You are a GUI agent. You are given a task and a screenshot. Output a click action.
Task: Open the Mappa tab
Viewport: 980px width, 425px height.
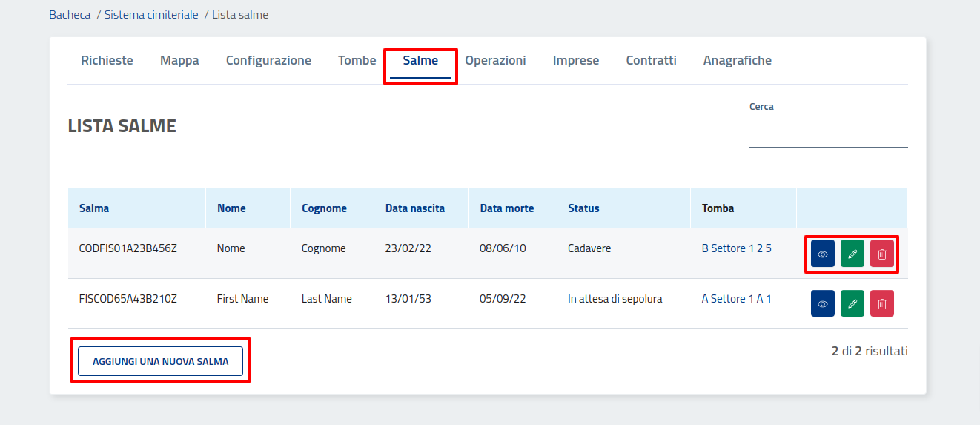tap(179, 61)
